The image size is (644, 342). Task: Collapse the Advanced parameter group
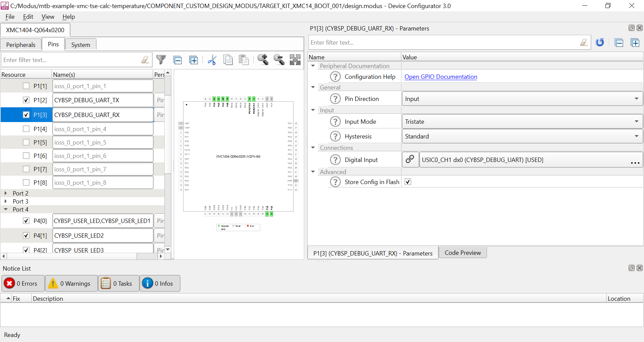click(x=313, y=172)
